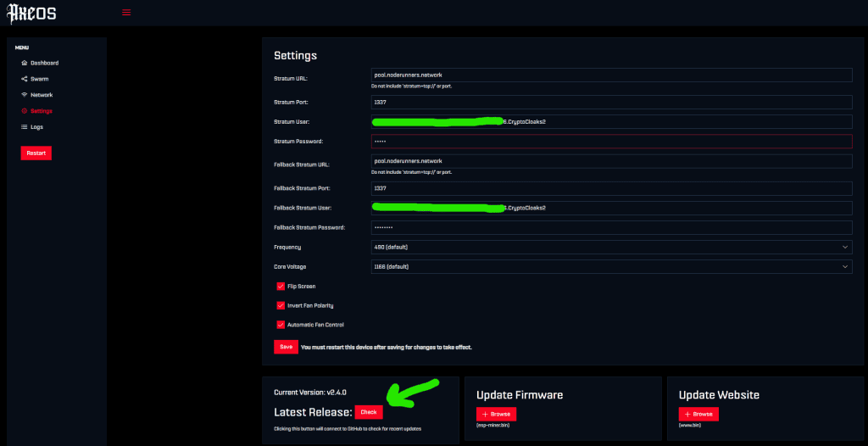Focus the Stratum URL field

tap(611, 75)
